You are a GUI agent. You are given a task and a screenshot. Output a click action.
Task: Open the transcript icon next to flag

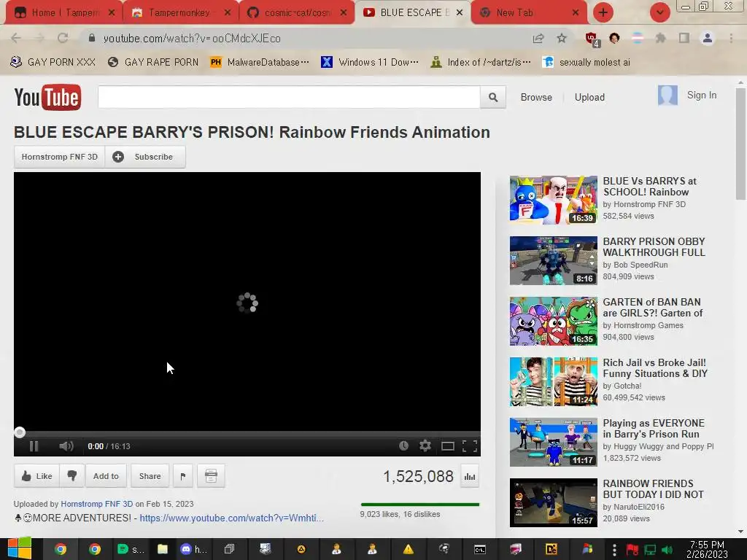pyautogui.click(x=211, y=475)
